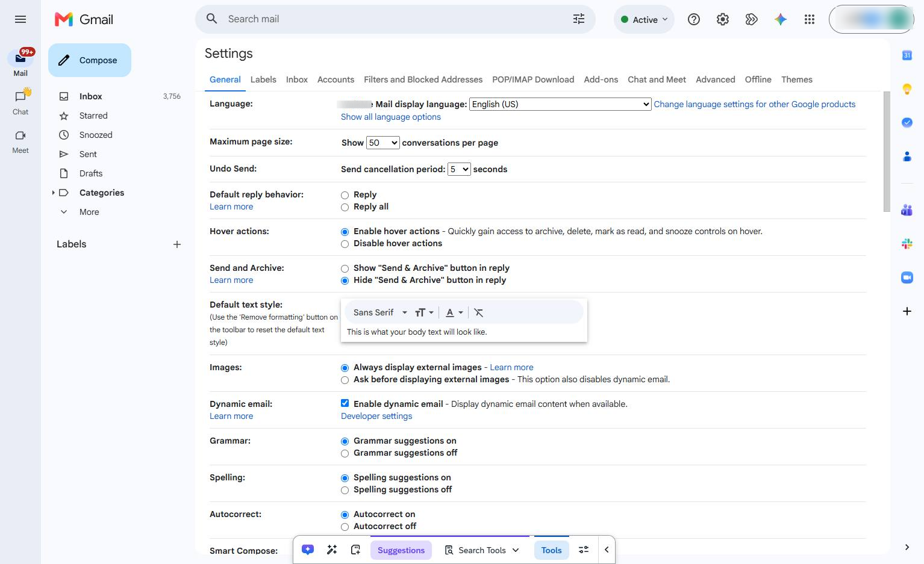Click the settings page vertical scrollbar

(x=886, y=152)
